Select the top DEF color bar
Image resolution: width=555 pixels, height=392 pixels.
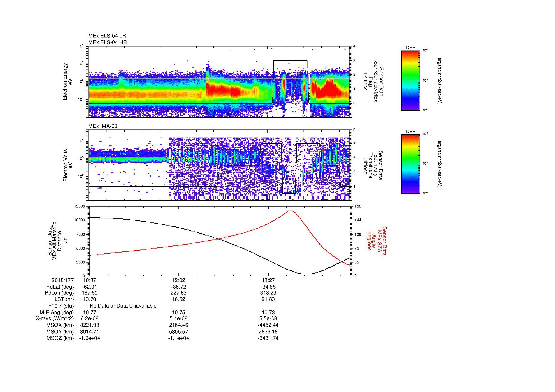click(410, 81)
